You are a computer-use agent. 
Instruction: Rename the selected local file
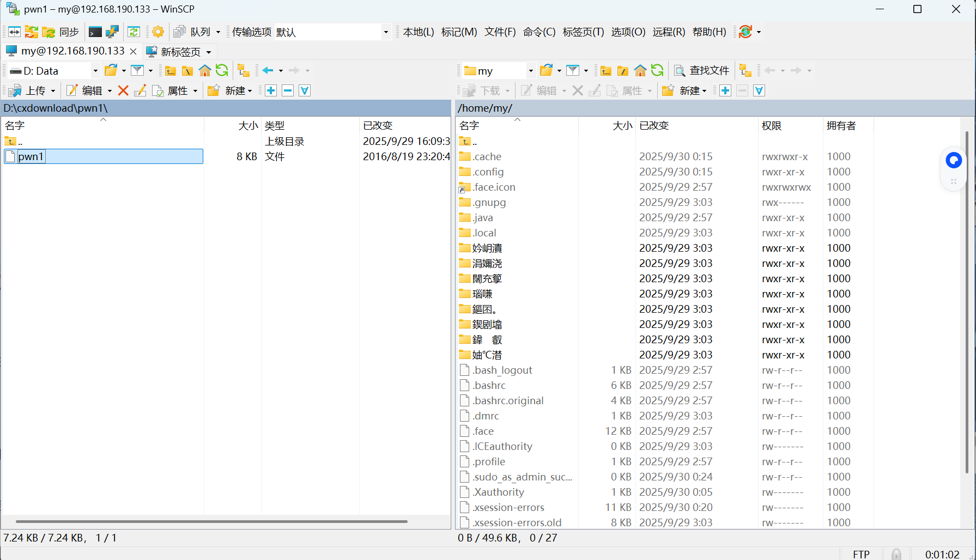(x=140, y=90)
